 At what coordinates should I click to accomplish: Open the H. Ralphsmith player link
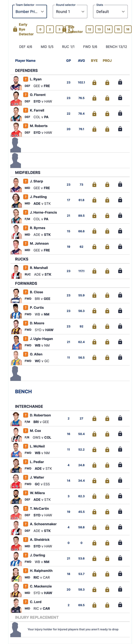point(41,571)
